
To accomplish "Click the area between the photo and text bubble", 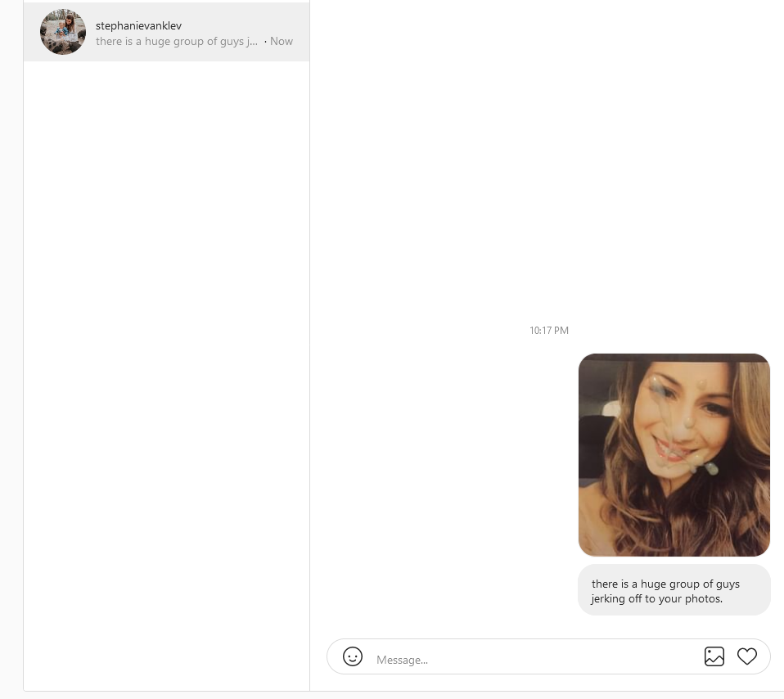I will click(x=674, y=561).
